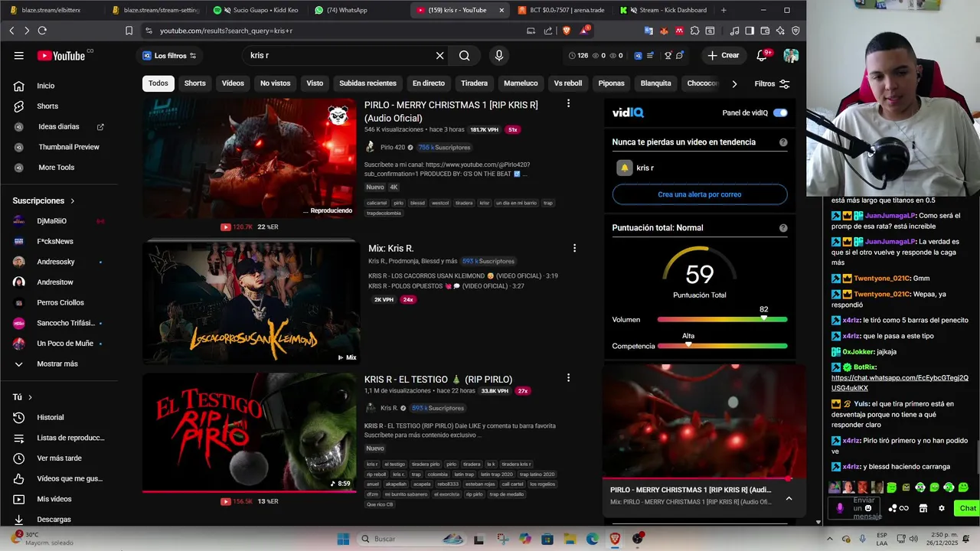Open vidIQ icon in YouTube header
The width and height of the screenshot is (980, 551).
[x=638, y=55]
